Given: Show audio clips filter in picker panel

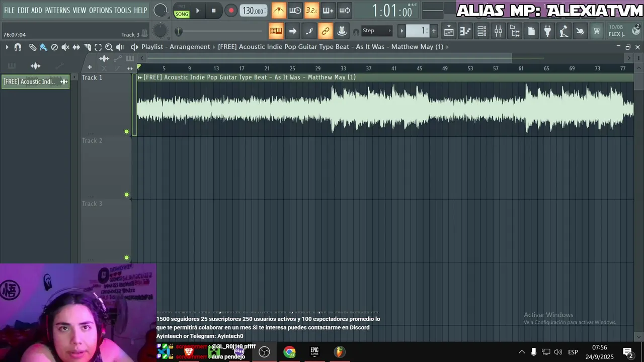Looking at the screenshot, I should pyautogui.click(x=35, y=66).
